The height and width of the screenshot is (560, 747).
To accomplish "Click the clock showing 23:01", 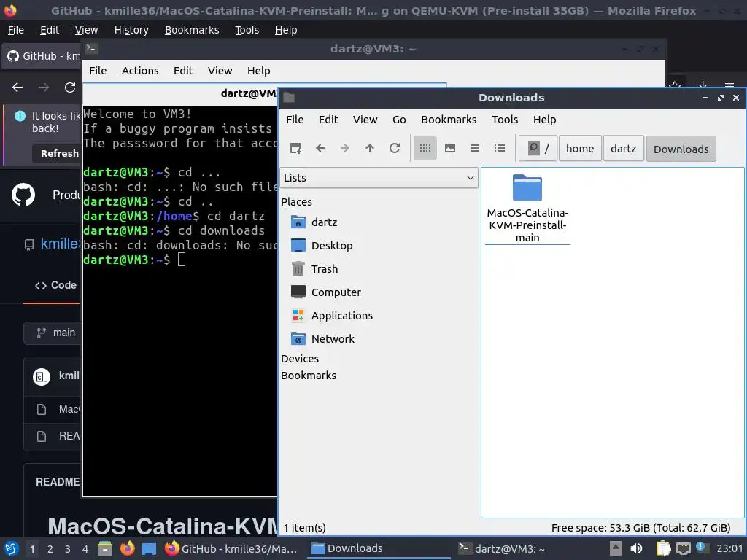I will (x=729, y=548).
